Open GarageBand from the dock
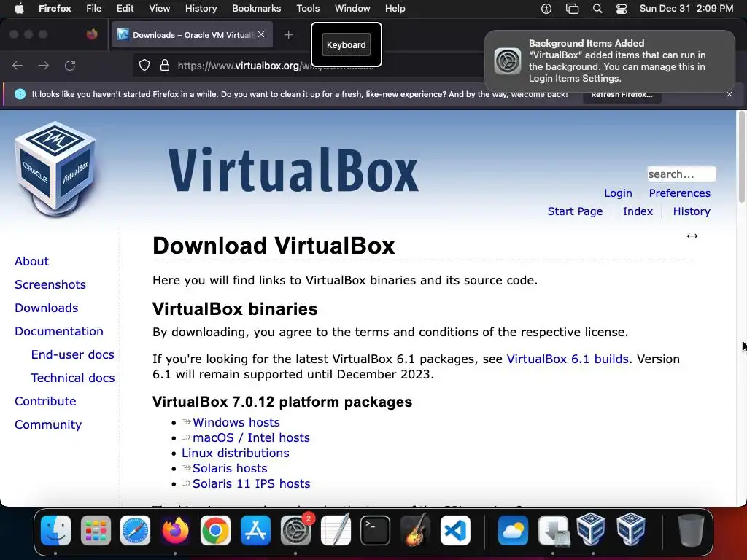 point(415,531)
